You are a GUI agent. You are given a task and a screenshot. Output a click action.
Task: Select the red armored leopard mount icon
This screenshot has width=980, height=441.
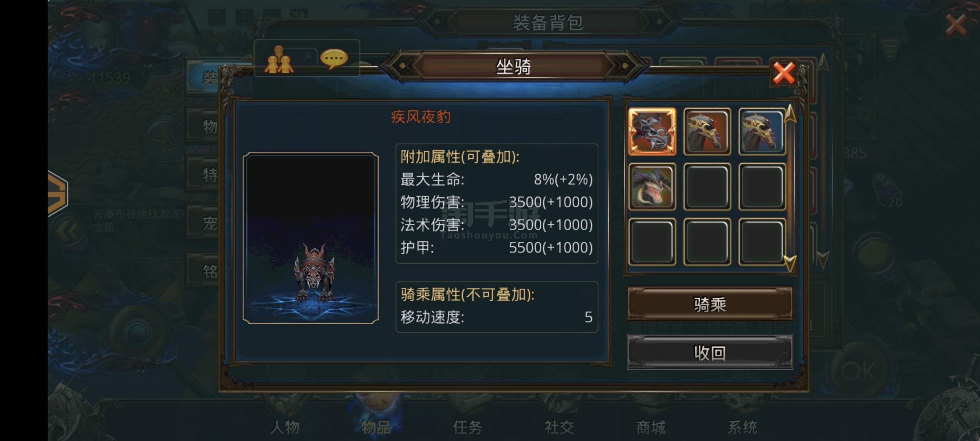coord(652,131)
